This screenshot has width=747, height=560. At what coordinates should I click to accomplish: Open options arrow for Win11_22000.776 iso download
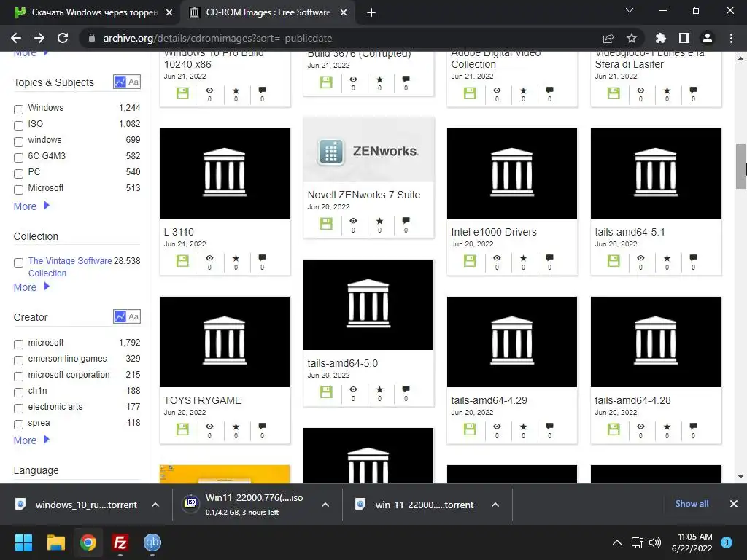(325, 505)
